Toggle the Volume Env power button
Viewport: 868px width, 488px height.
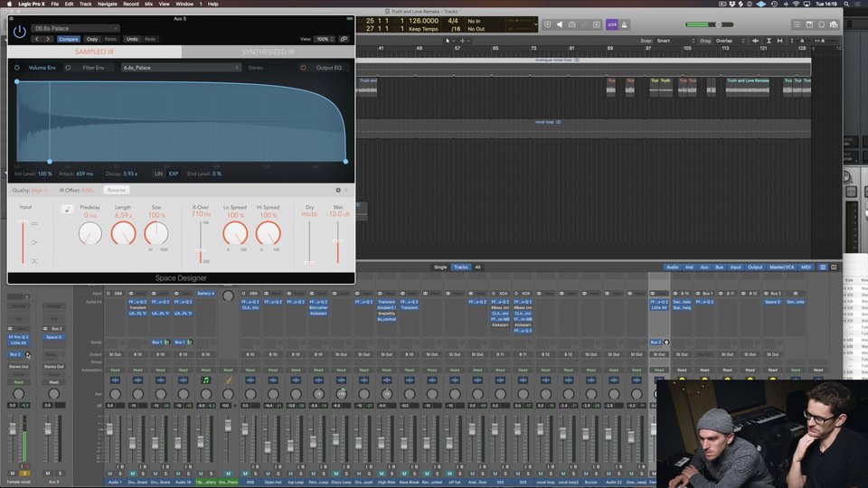coord(16,68)
